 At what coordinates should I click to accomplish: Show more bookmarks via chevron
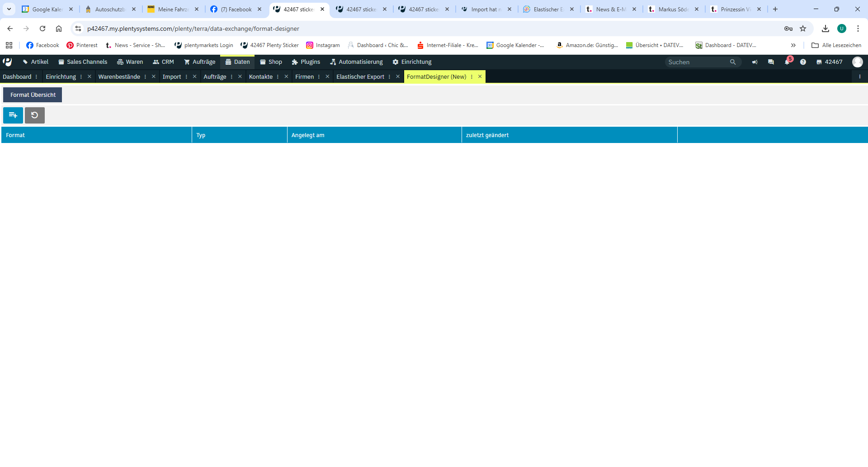793,45
